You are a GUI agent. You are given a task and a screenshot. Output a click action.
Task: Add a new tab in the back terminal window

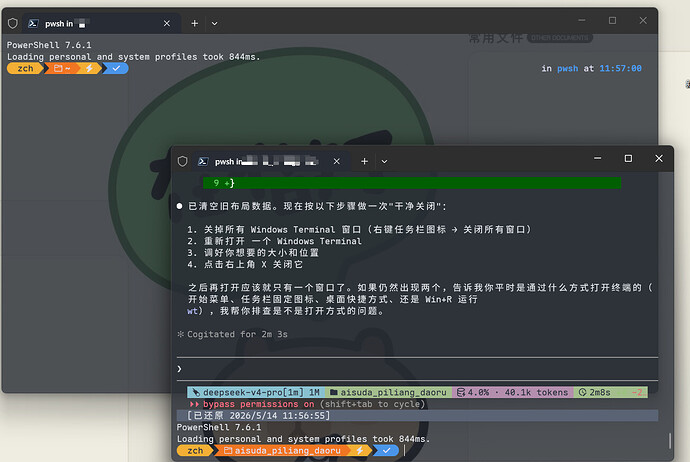click(x=195, y=23)
